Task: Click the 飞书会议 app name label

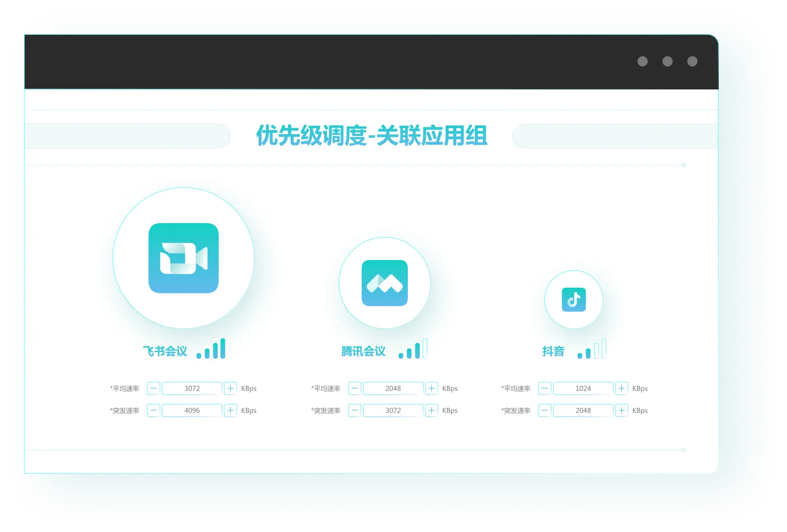Action: [165, 351]
